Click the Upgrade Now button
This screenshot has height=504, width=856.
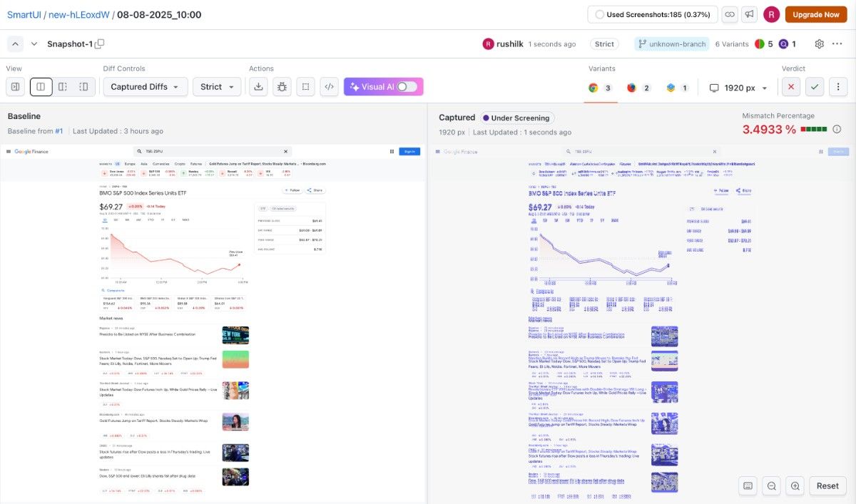click(815, 14)
